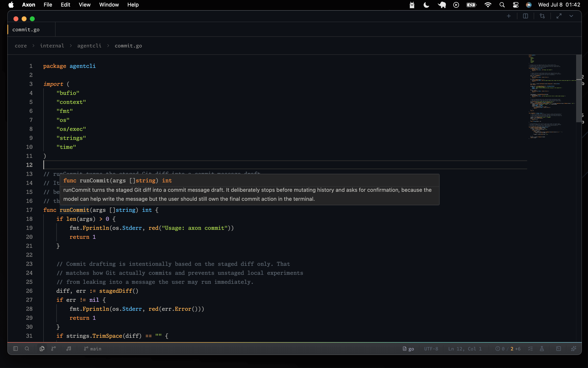Open the Axon application menu
The width and height of the screenshot is (588, 368).
click(x=29, y=5)
